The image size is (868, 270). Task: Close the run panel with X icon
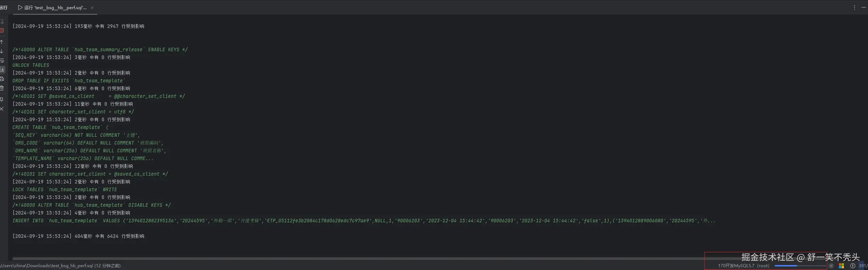[x=2, y=109]
